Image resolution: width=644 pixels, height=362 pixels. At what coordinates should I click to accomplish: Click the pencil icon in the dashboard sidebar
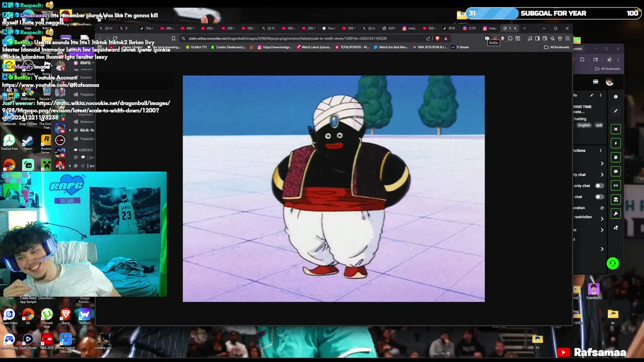click(616, 111)
